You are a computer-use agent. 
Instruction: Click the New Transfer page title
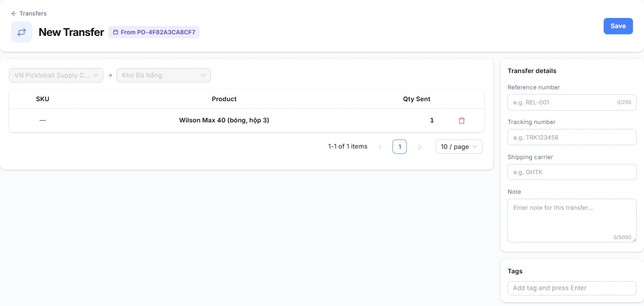[71, 32]
